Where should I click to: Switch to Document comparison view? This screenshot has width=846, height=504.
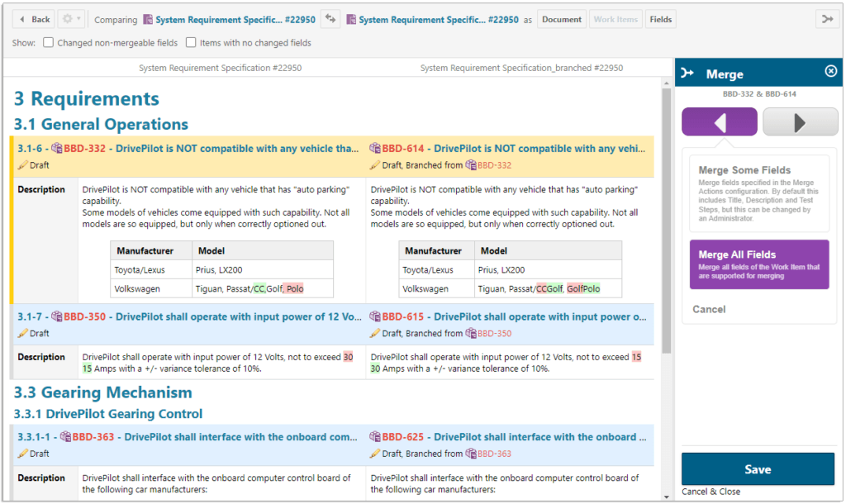[562, 19]
